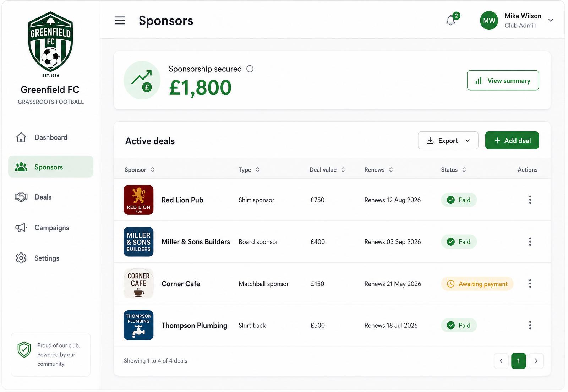Click the Sponsors people icon
Image resolution: width=568 pixels, height=392 pixels.
[21, 167]
